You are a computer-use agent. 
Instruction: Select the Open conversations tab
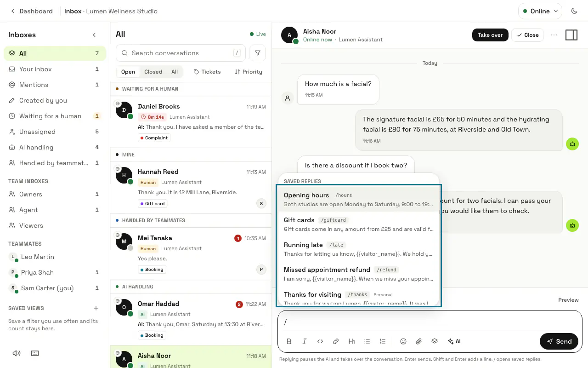[128, 72]
